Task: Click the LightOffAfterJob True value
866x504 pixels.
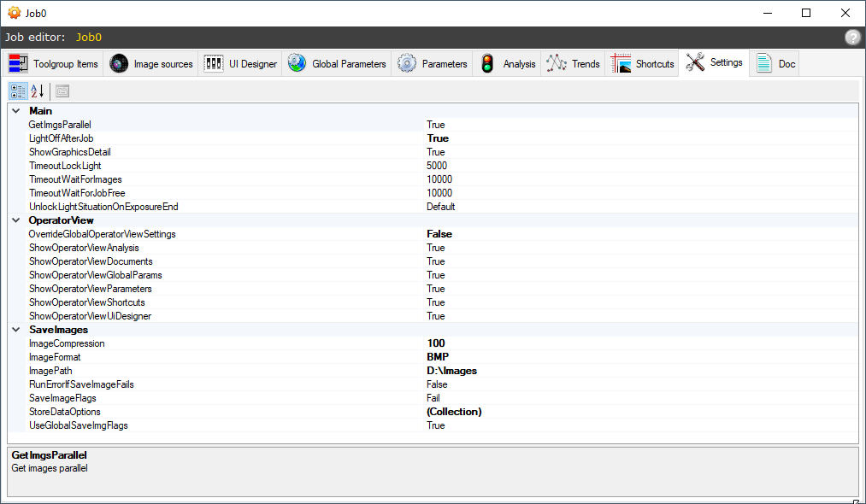Action: pyautogui.click(x=438, y=138)
